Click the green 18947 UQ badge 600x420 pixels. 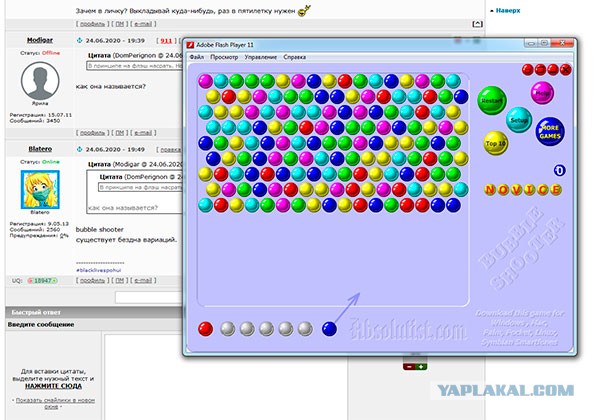pyautogui.click(x=42, y=281)
